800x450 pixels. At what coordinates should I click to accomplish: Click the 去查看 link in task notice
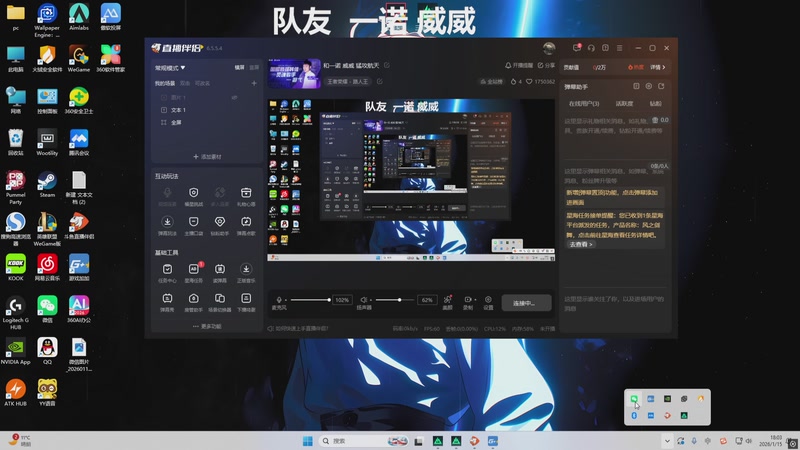[581, 244]
